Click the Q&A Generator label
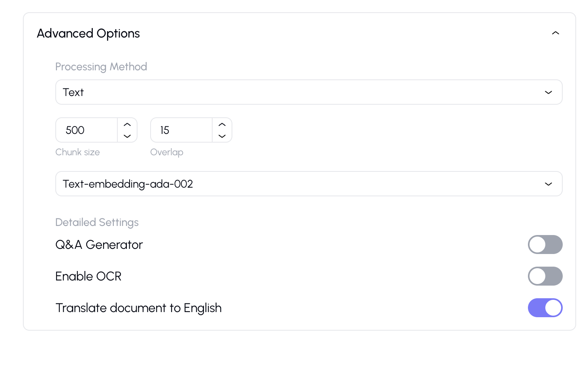588x365 pixels. coord(99,245)
